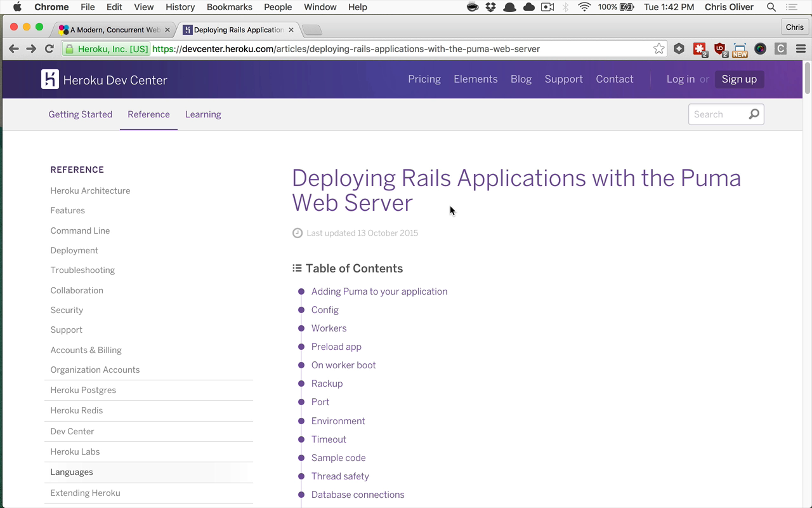Viewport: 812px width, 508px height.
Task: Open the uBlock extension icon
Action: 720,49
